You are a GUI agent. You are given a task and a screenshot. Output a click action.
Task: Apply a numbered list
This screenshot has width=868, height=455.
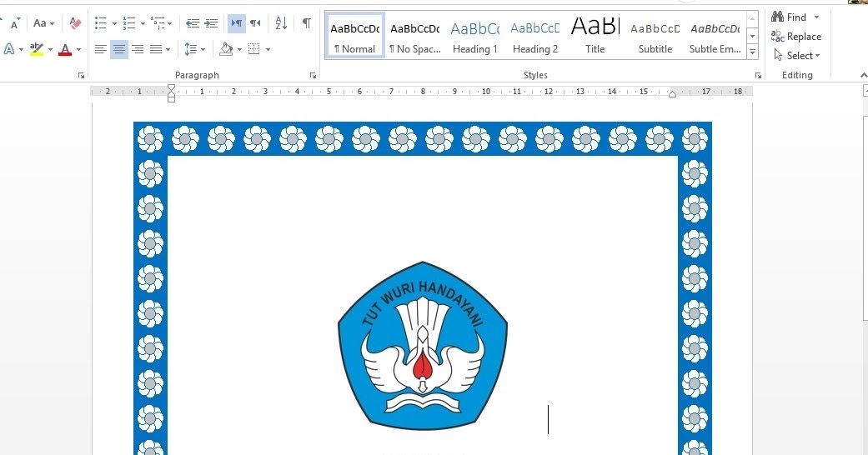129,23
